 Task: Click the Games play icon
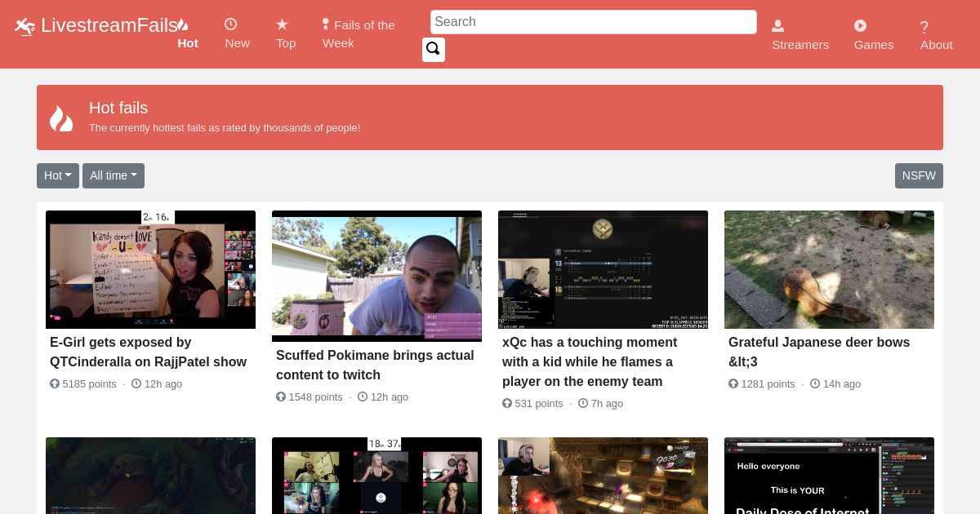(x=860, y=26)
